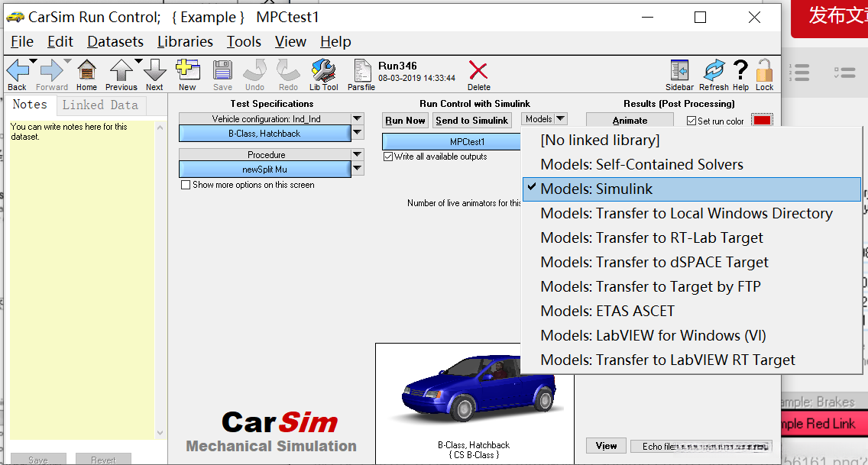Select Models: Transfer to LabVIEW RT Target
This screenshot has height=465, width=868.
tap(692, 360)
